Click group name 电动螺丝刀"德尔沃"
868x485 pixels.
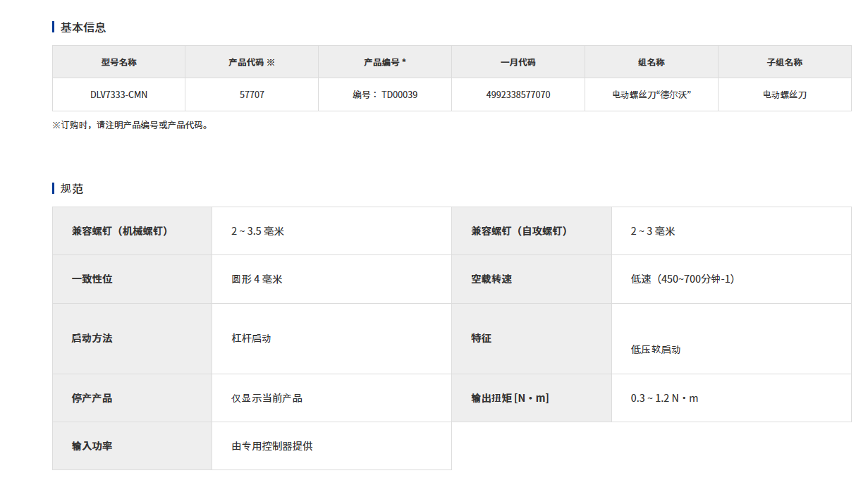(x=652, y=94)
